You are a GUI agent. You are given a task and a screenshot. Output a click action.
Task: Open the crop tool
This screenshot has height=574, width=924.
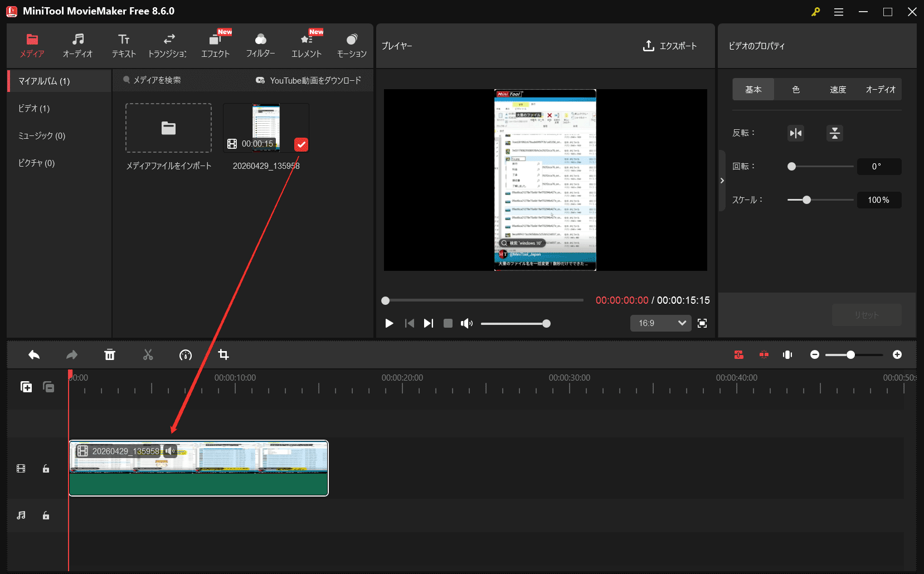click(x=223, y=355)
